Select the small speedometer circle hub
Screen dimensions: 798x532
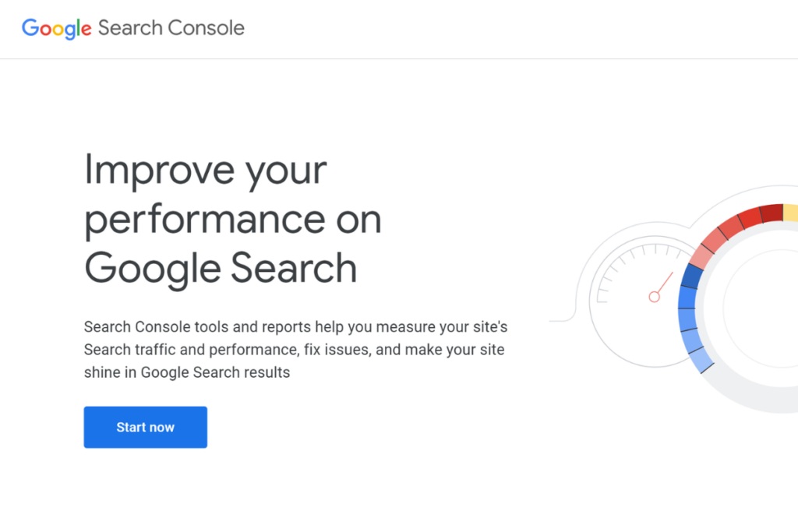pyautogui.click(x=655, y=296)
